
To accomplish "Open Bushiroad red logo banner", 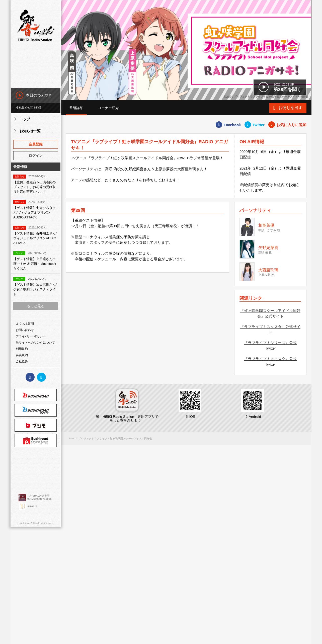I will pos(36,395).
